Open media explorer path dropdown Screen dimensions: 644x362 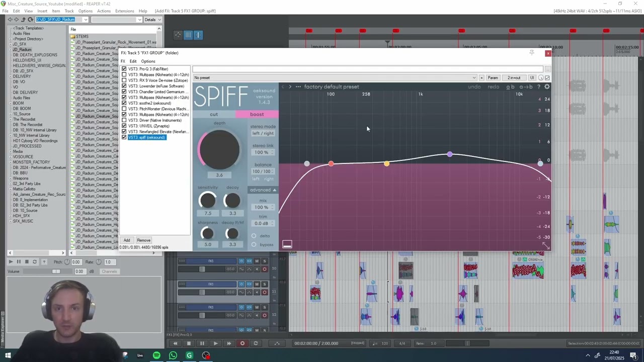coord(86,20)
